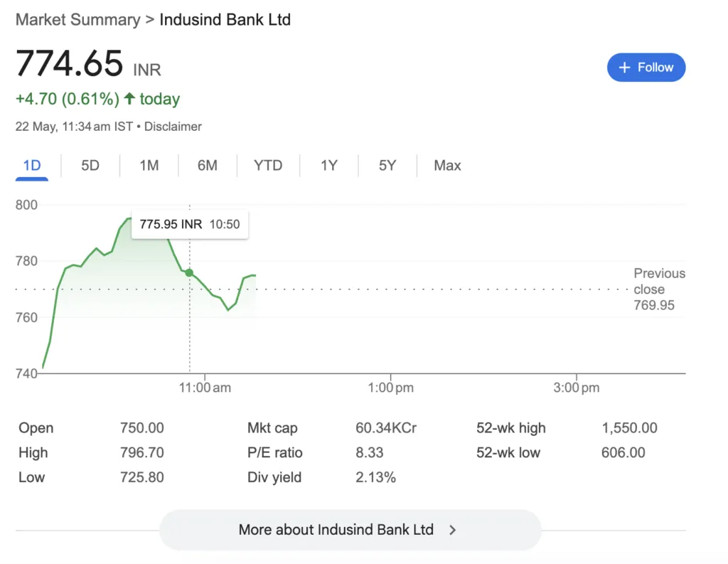The height and width of the screenshot is (564, 728).
Task: Open More about Indusind Bank Ltd
Action: click(x=350, y=530)
